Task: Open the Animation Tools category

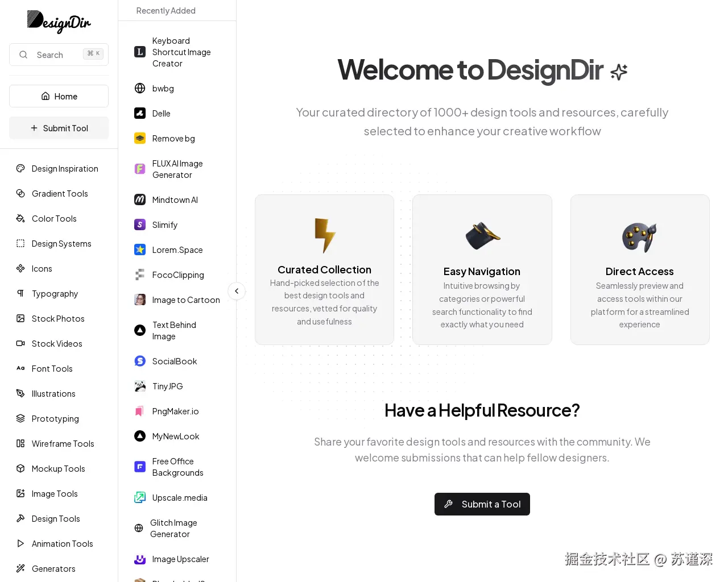Action: click(59, 543)
